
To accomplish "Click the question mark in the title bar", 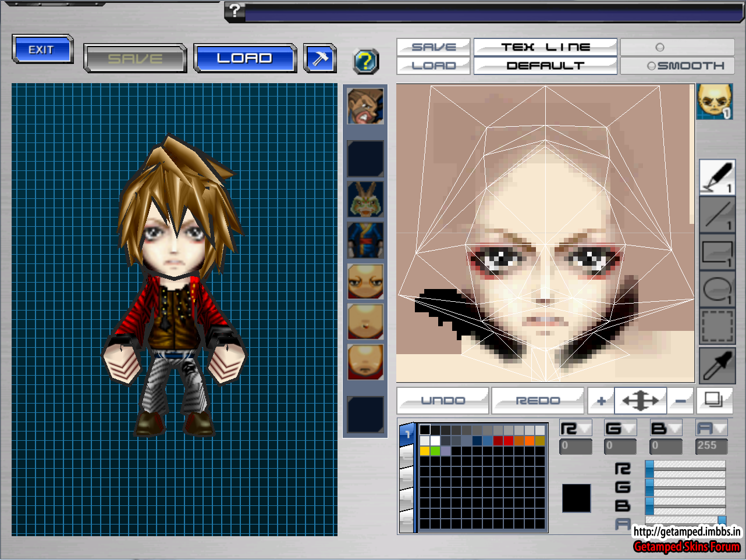I will [235, 10].
